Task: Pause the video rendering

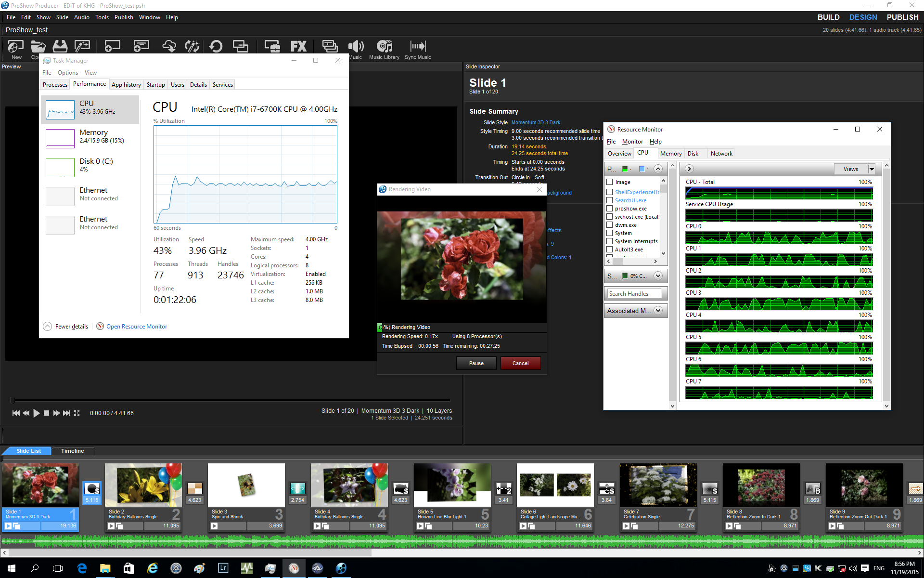Action: pyautogui.click(x=476, y=363)
